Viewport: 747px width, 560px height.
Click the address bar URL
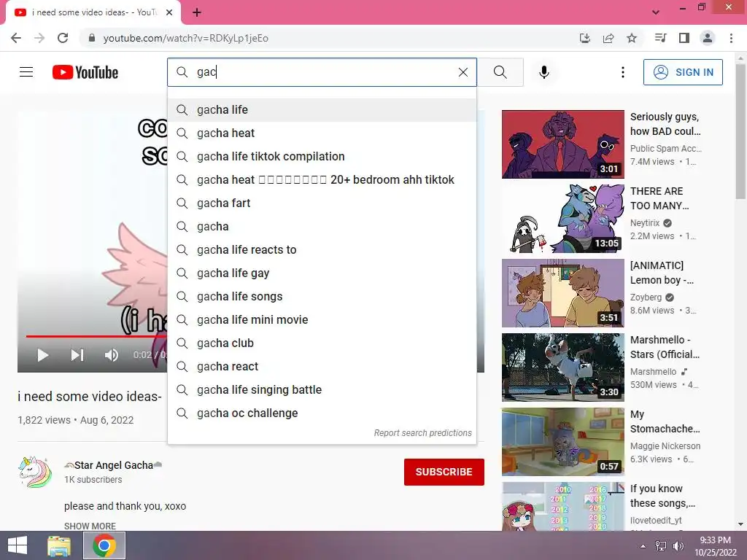click(186, 38)
